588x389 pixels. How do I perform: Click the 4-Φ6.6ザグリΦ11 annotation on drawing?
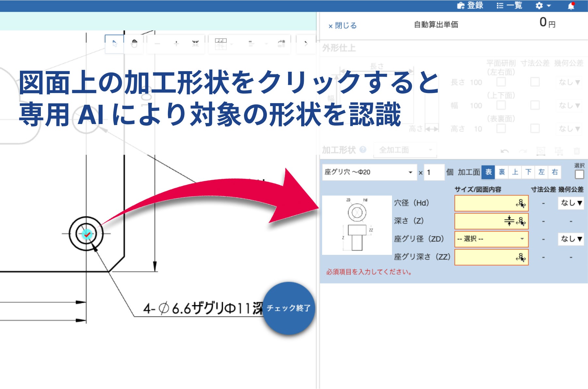pos(203,308)
